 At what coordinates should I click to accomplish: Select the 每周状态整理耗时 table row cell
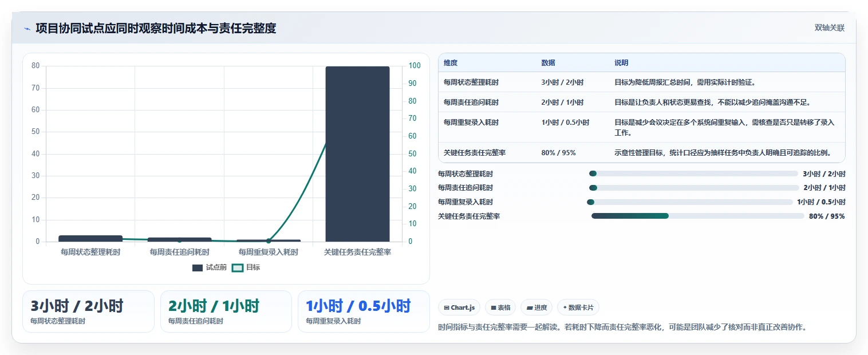pyautogui.click(x=471, y=82)
